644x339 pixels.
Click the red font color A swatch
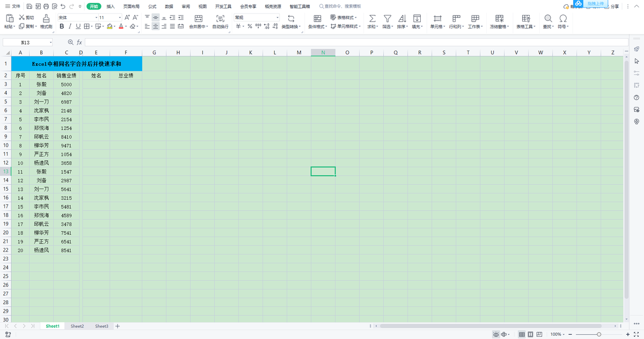pos(121,26)
